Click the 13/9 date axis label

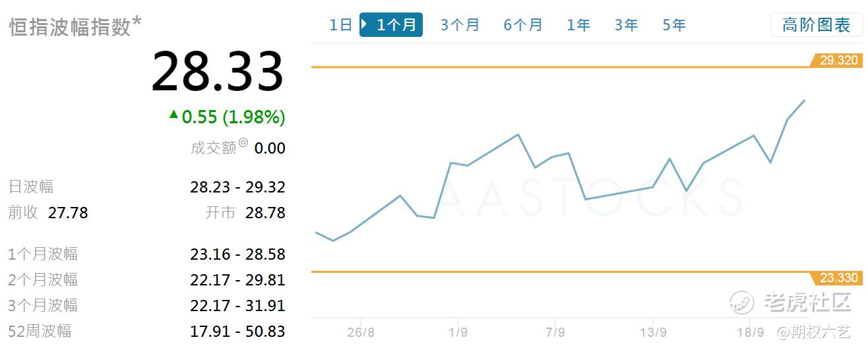(652, 332)
